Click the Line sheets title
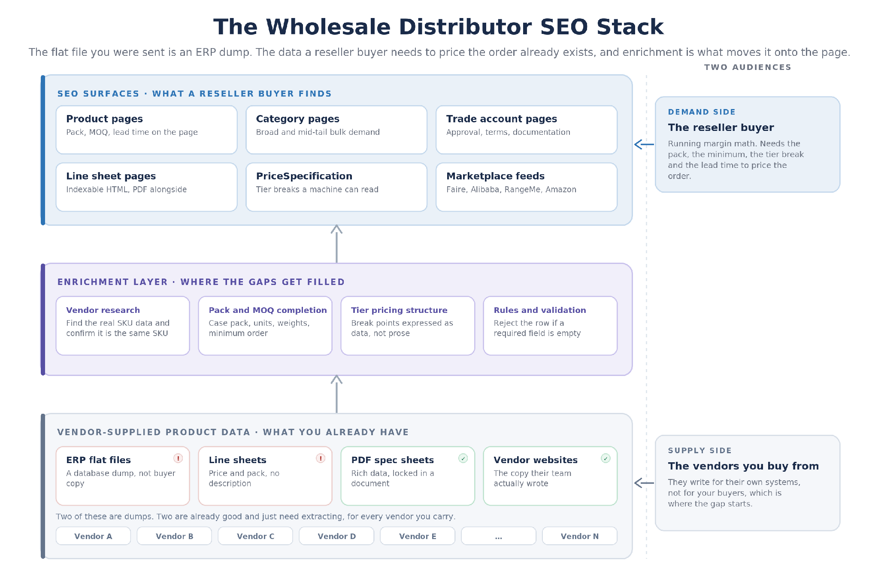The image size is (878, 588). [x=237, y=460]
